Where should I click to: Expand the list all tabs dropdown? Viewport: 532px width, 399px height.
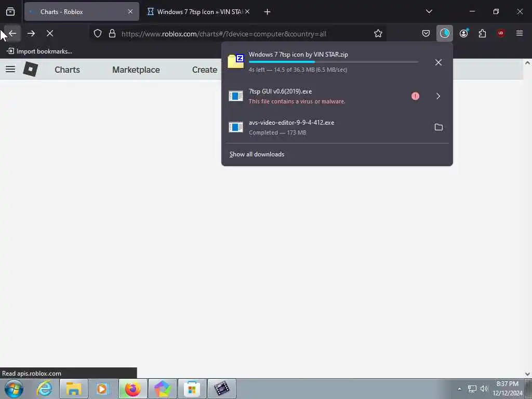click(429, 11)
